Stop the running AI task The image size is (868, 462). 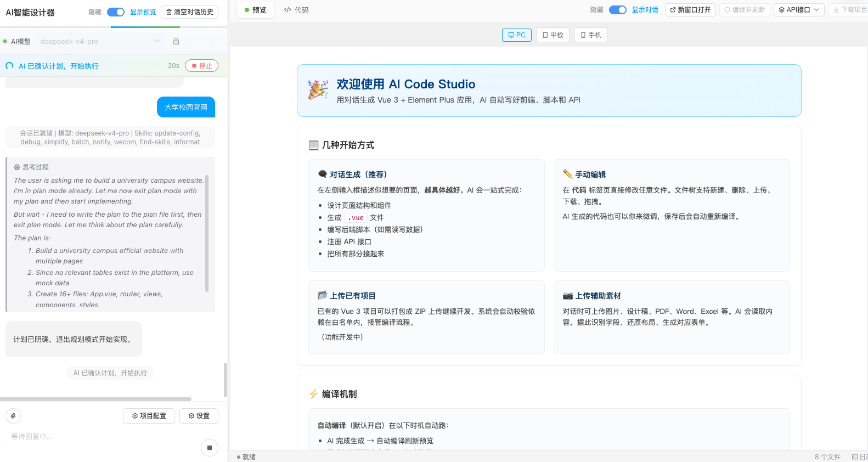pos(201,66)
